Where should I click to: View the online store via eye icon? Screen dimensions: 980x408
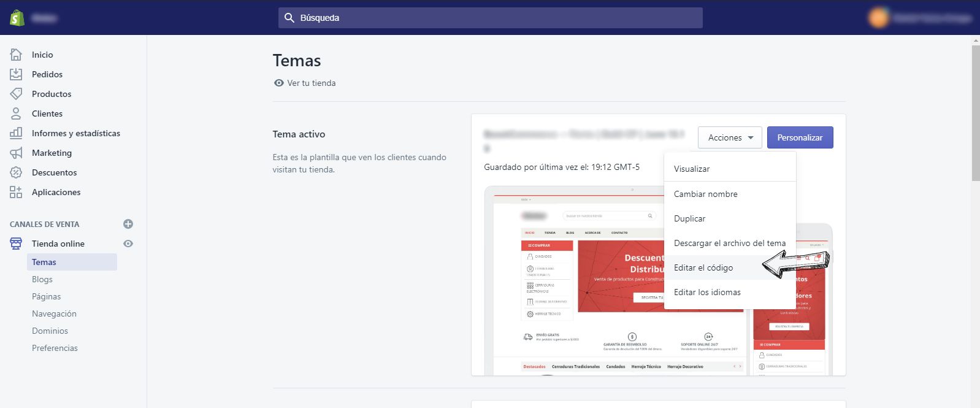tap(128, 244)
